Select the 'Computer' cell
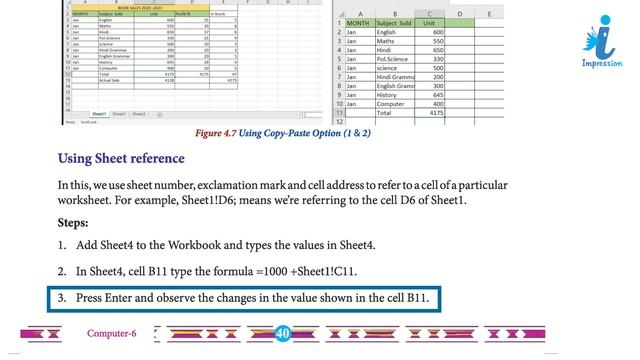Viewport: 640px width, 360px height. [x=395, y=104]
